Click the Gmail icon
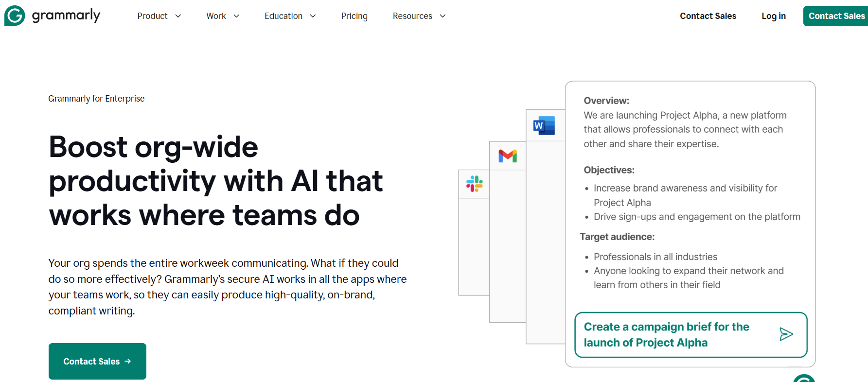The height and width of the screenshot is (382, 868). click(508, 156)
